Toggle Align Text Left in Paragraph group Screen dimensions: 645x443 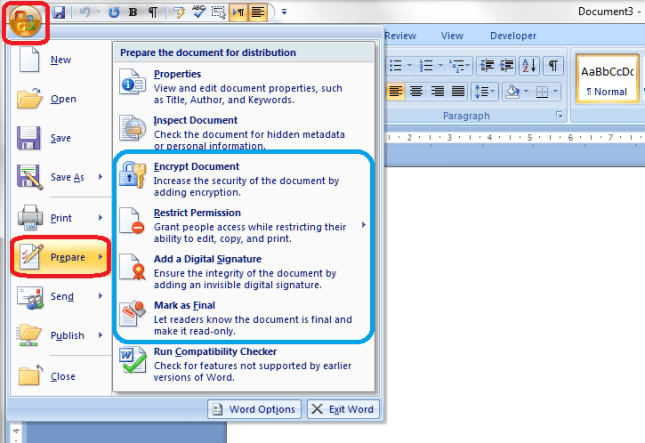(x=395, y=91)
